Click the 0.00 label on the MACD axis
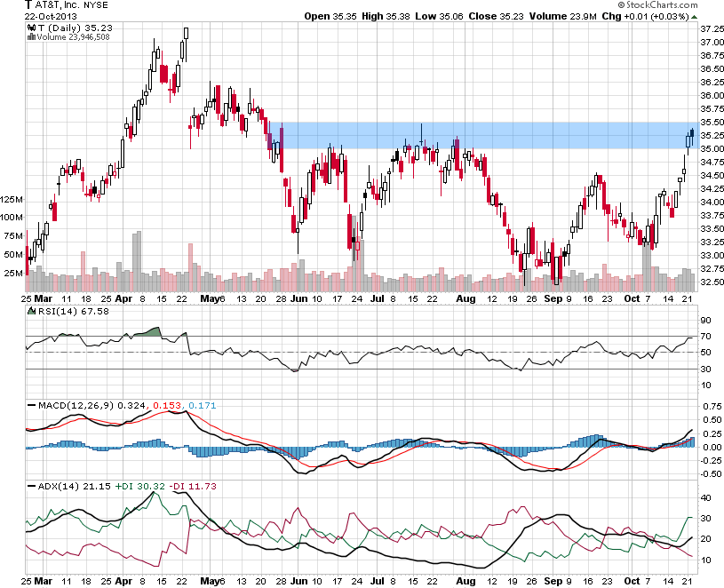This screenshot has width=724, height=588. [x=712, y=447]
